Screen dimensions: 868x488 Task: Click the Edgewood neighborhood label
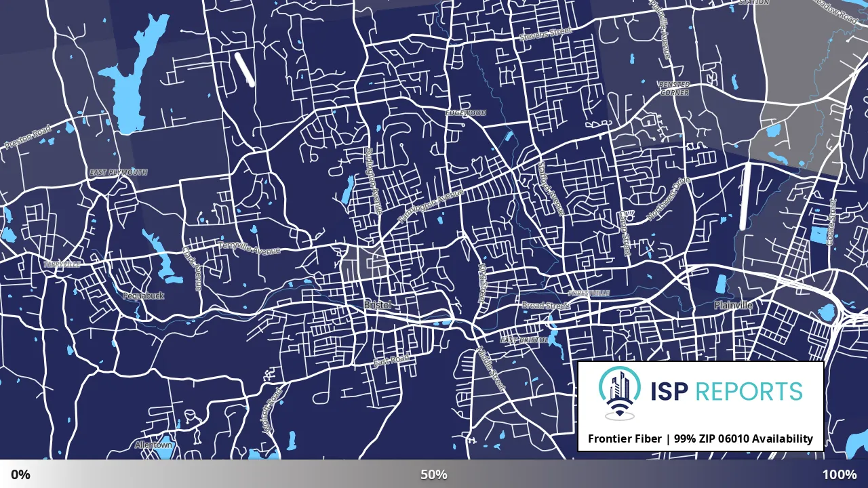click(466, 113)
